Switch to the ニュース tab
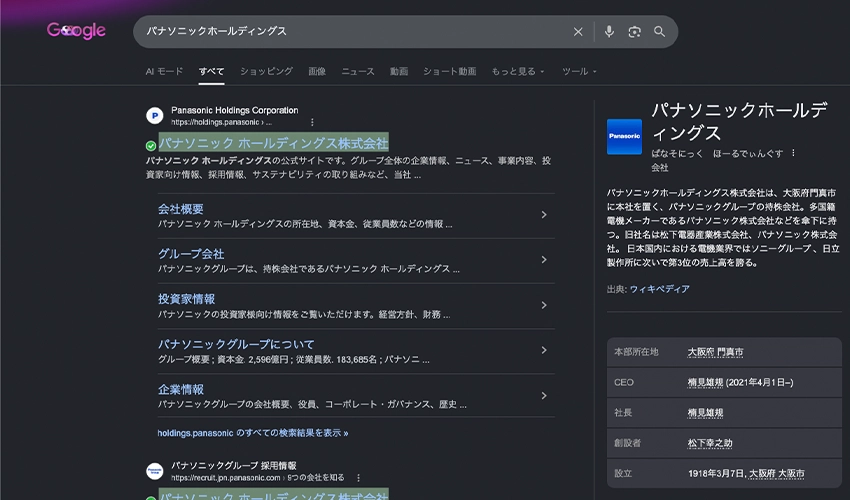This screenshot has width=850, height=500. (358, 72)
